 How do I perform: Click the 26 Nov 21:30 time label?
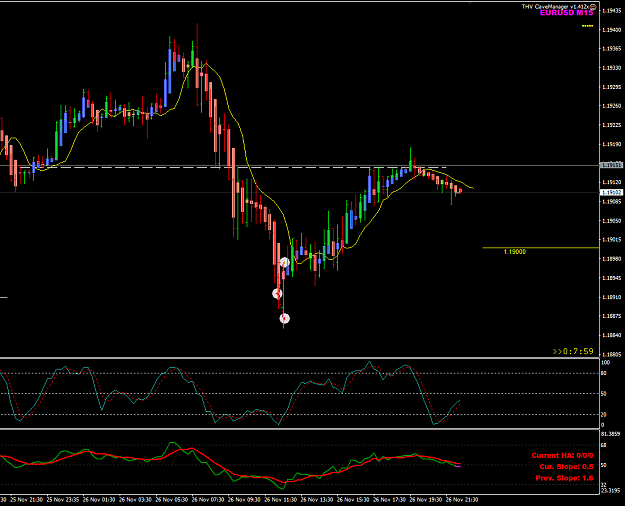click(x=462, y=500)
